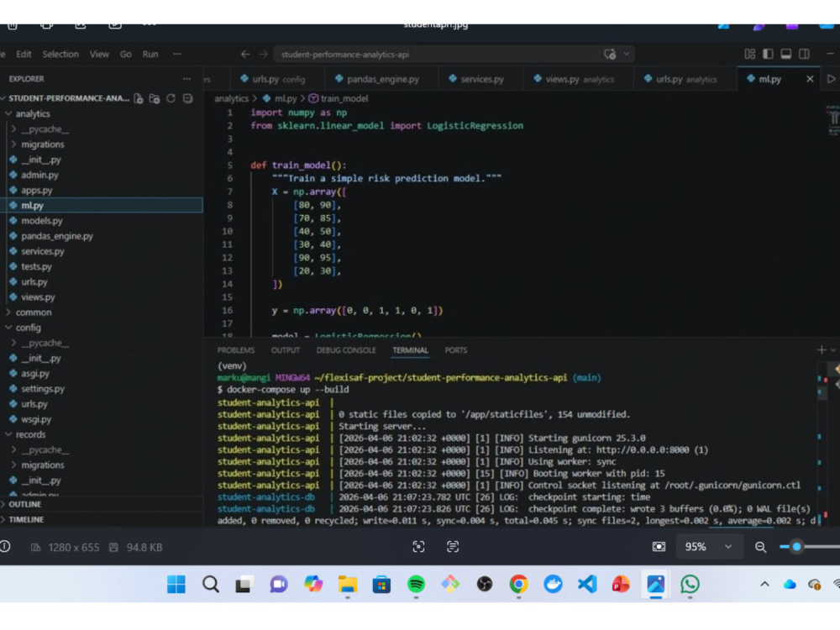The height and width of the screenshot is (630, 840).
Task: Open the 95% zoom level dropdown
Action: click(708, 547)
